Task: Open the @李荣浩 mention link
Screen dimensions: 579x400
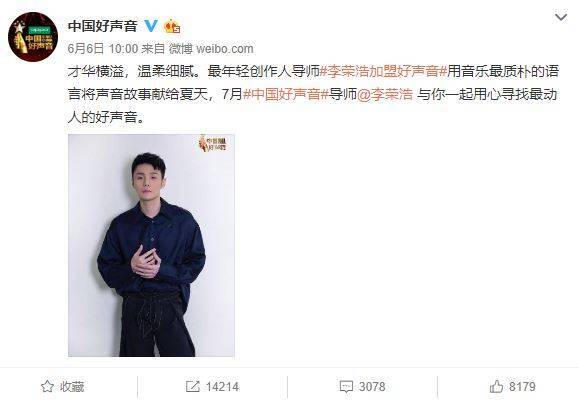Action: (x=385, y=94)
